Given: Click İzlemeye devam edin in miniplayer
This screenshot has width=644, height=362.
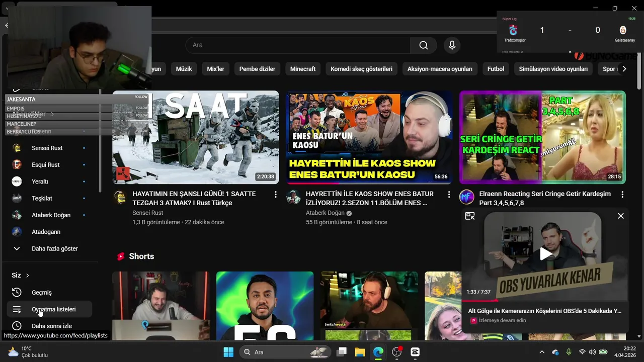Looking at the screenshot, I should 502,320.
